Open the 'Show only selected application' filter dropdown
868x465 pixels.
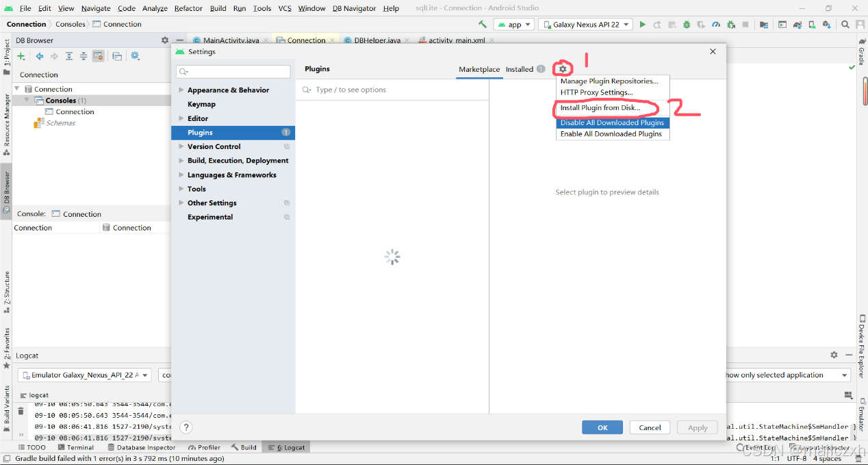tap(787, 374)
